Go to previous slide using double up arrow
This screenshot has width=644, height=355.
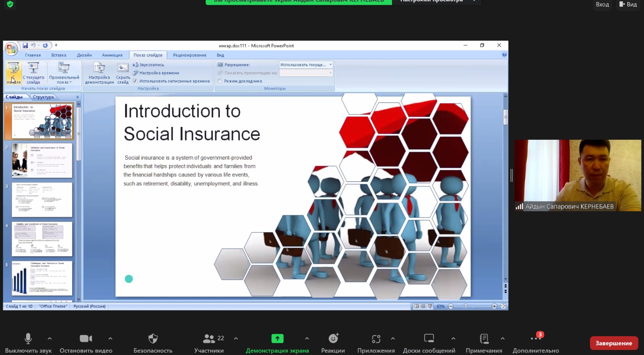[506, 286]
